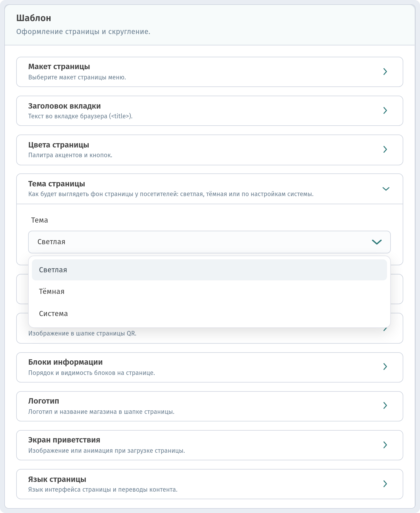420x513 pixels.
Task: Click the Макет страницы heading
Action: pos(59,67)
